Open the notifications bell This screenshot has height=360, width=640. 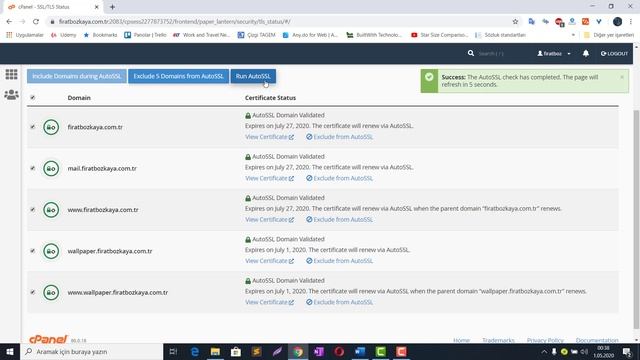(586, 53)
